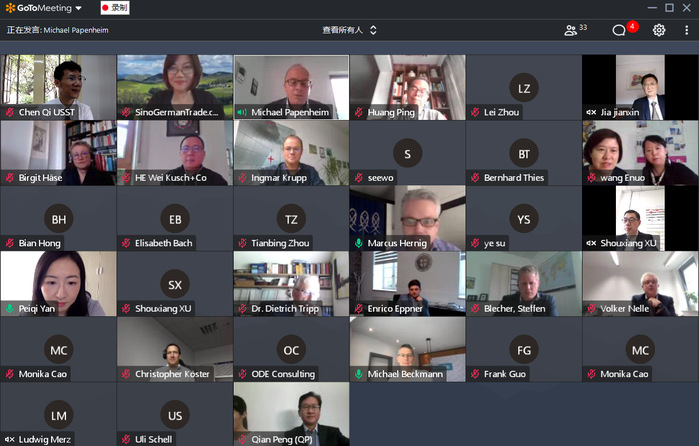The width and height of the screenshot is (699, 446).
Task: Click Shouxiang XU's speaker-muted icon in third row
Action: coord(591,243)
